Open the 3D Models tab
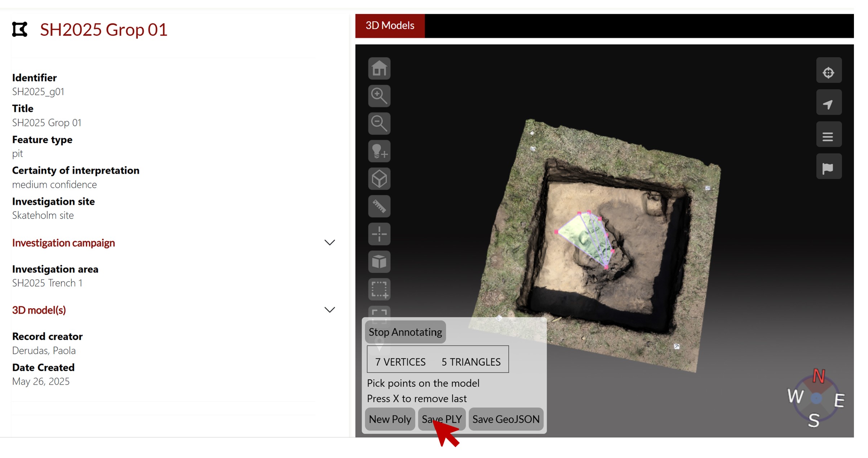This screenshot has width=868, height=458. click(x=390, y=26)
